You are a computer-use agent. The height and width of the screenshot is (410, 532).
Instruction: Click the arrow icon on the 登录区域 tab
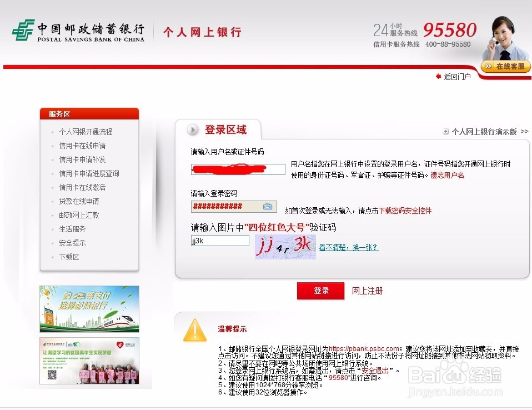(192, 130)
